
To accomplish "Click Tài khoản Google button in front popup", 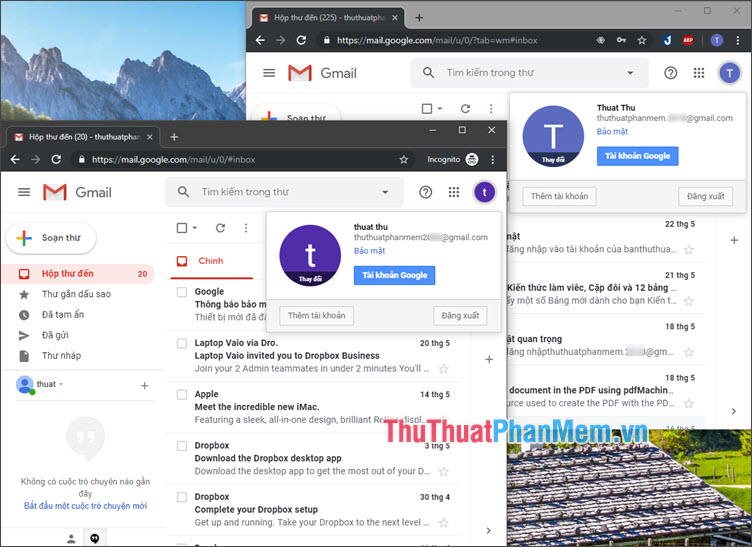I will 394,275.
